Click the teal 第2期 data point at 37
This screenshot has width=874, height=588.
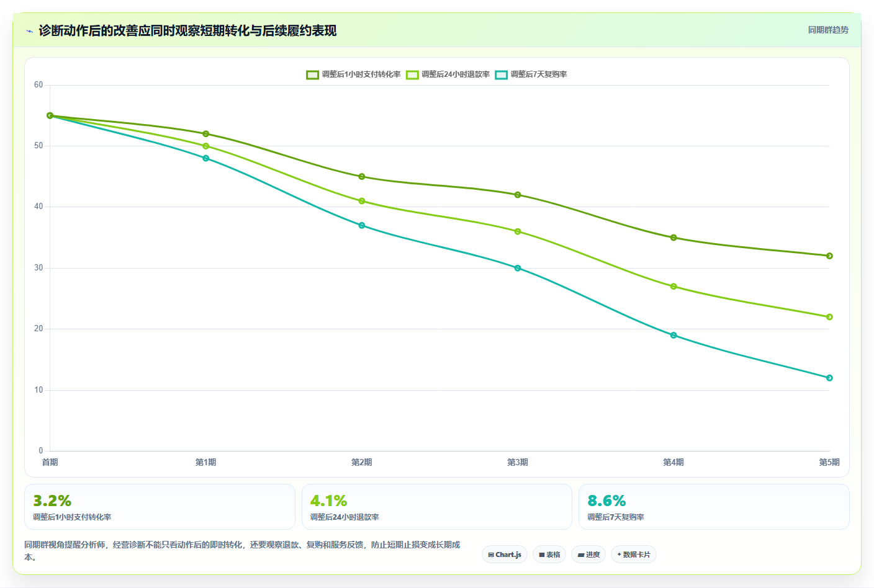click(x=362, y=226)
